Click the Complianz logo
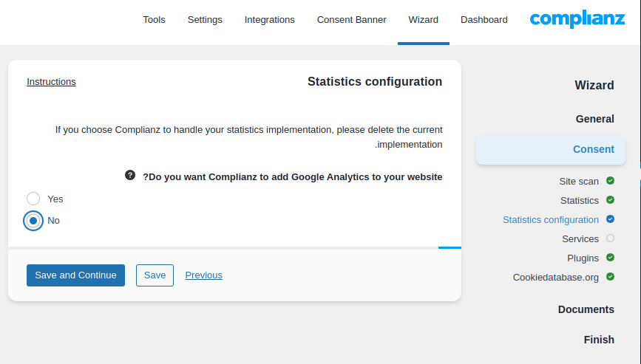Viewport: 641px width, 364px height. point(577,20)
